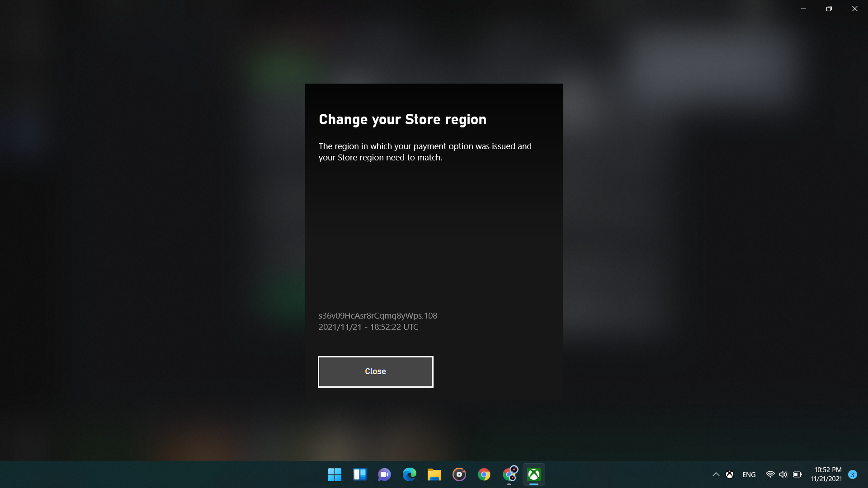The image size is (868, 488).
Task: Open the clock and date calendar
Action: coord(827,474)
